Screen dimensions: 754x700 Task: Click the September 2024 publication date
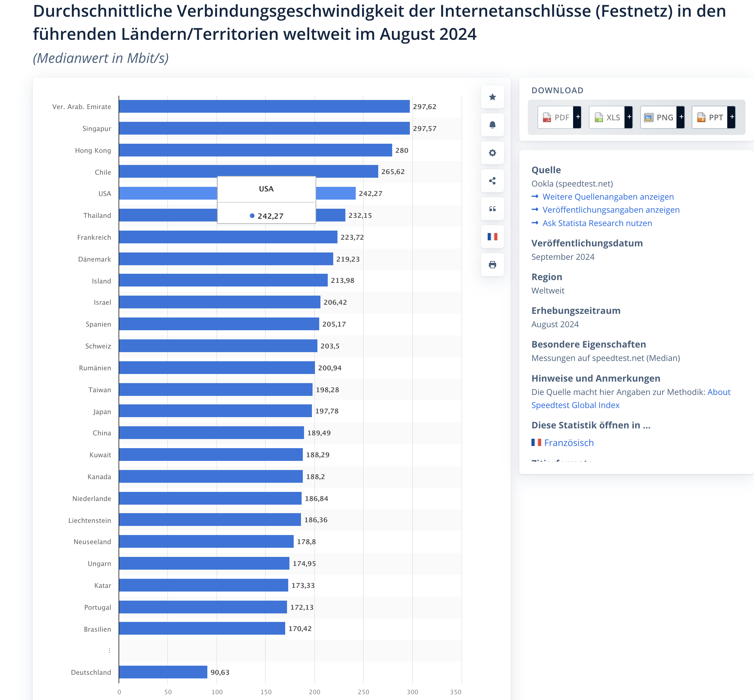click(563, 257)
